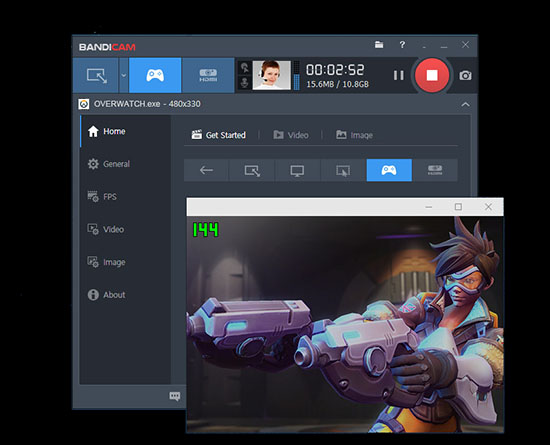Select the HDMI device recording mode in top bar
The height and width of the screenshot is (445, 550).
pos(208,75)
